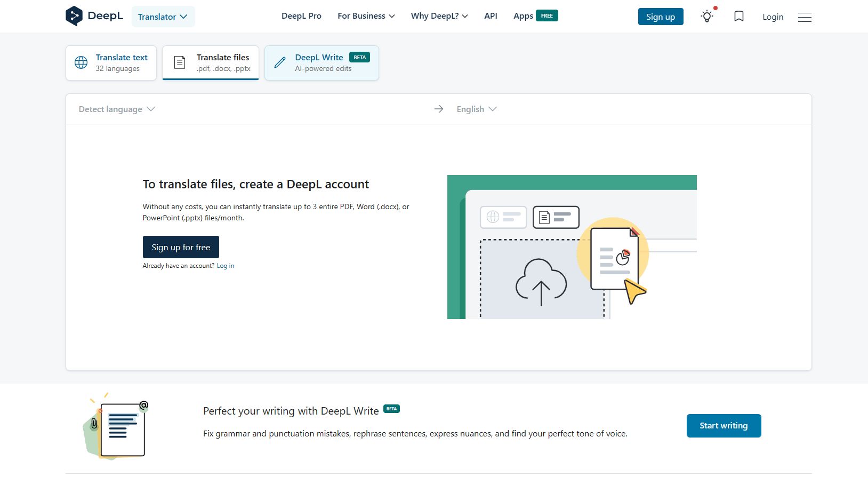Viewport: 868px width, 493px height.
Task: Switch to the Translate text tab
Action: point(111,63)
